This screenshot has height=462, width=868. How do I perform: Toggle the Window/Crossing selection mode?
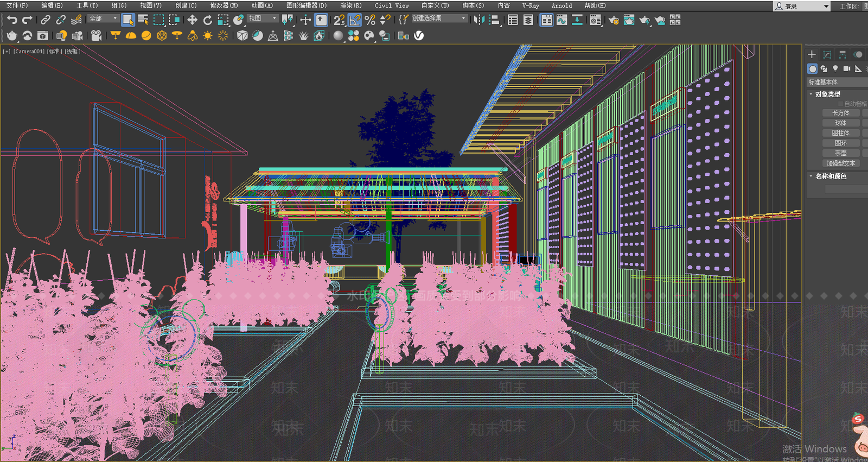pyautogui.click(x=174, y=20)
